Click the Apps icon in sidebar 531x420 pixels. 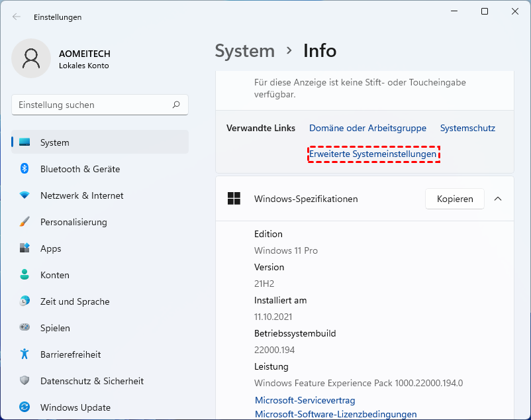pyautogui.click(x=24, y=248)
